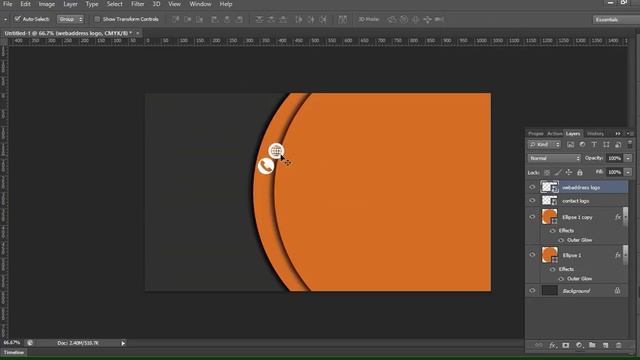Toggle Outer Glow visibility under Ellipse 1 copy
Viewport: 640px width, 360px height.
tap(561, 240)
